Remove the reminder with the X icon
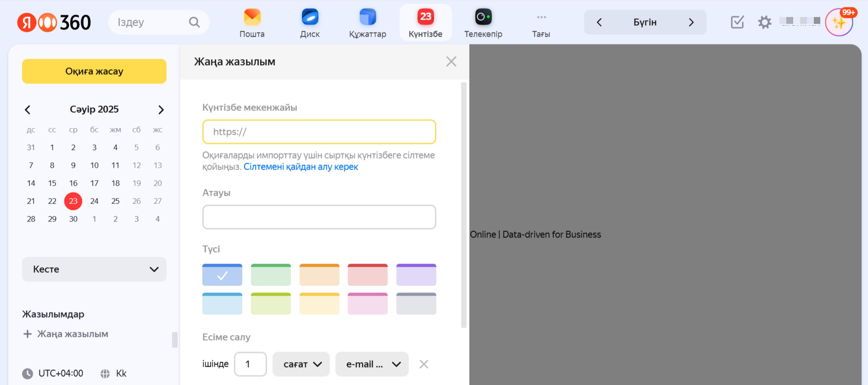This screenshot has width=868, height=385. click(x=423, y=364)
